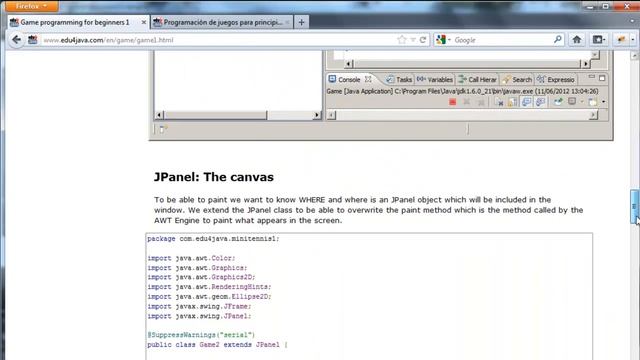Maximize the Eclipse console view

point(602,78)
